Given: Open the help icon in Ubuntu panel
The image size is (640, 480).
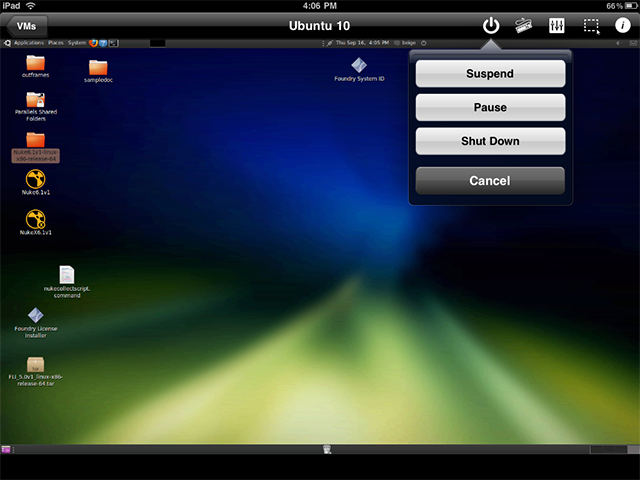Looking at the screenshot, I should 103,43.
